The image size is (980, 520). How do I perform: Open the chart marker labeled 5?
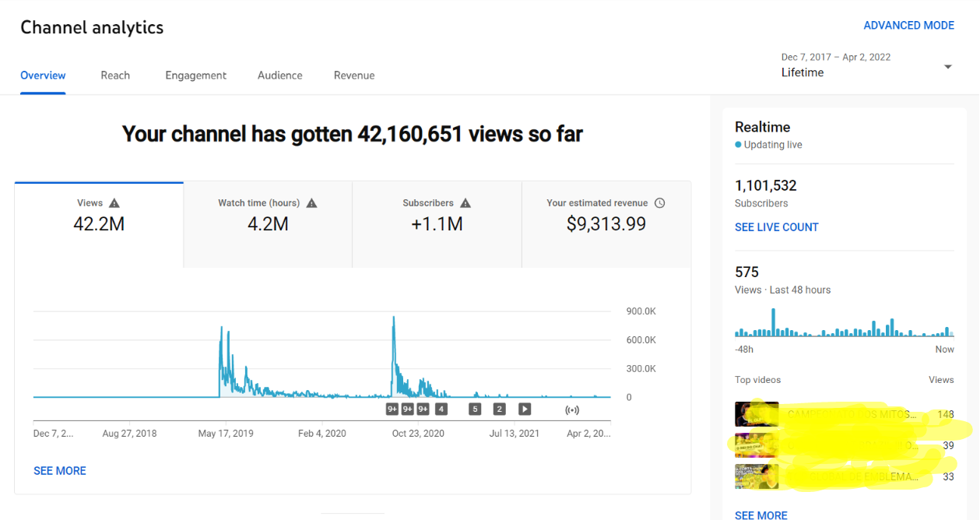click(475, 409)
